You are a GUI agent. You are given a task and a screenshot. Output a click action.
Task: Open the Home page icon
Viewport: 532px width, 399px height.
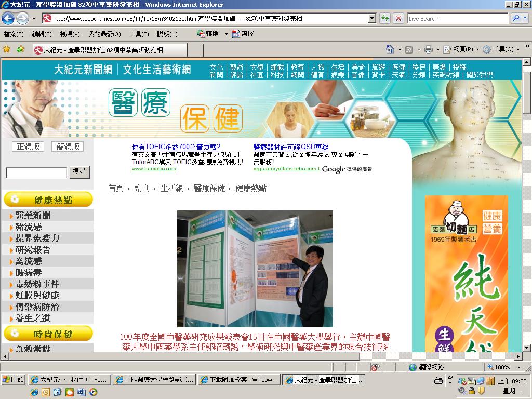[x=390, y=49]
